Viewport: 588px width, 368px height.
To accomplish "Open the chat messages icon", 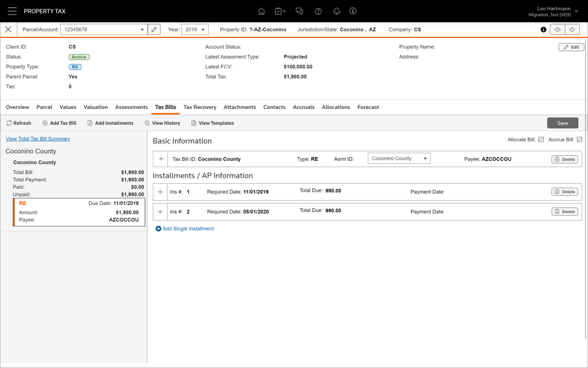I will pos(299,11).
